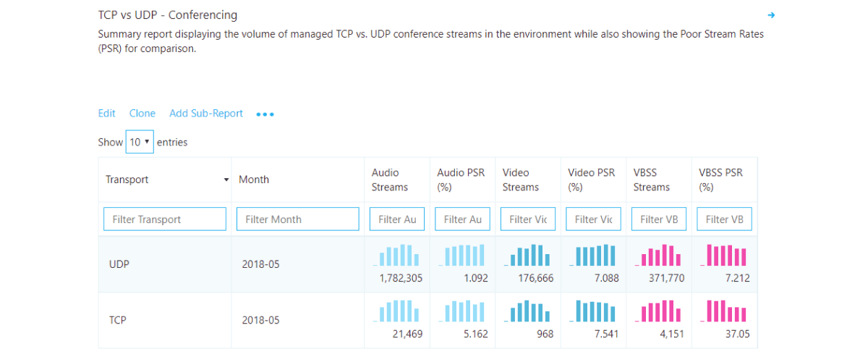Click the Edit report link
The width and height of the screenshot is (868, 362).
coord(106,114)
